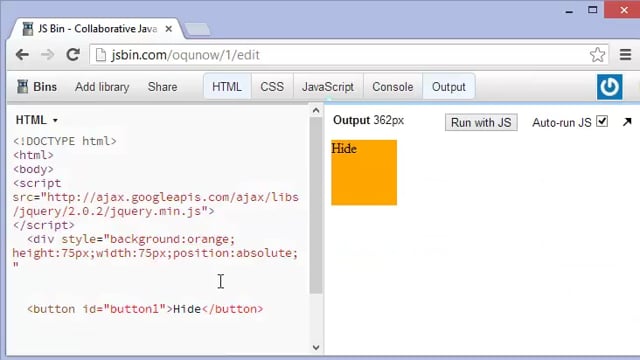Click the page icon in address bar
Screen dimensions: 640x360
click(100, 55)
